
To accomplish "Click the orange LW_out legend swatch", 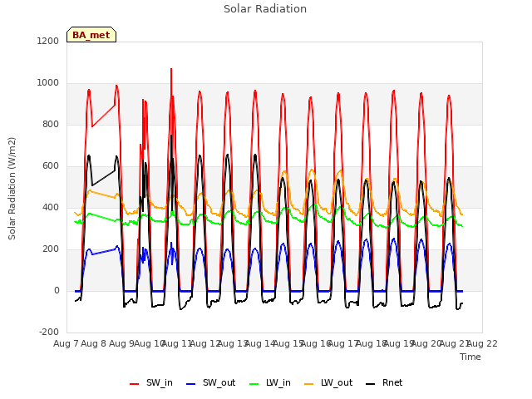I will pyautogui.click(x=309, y=384).
